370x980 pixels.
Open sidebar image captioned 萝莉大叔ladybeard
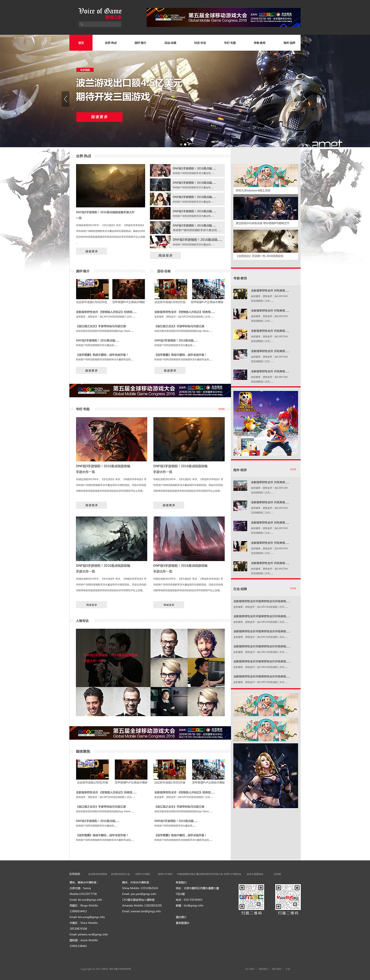click(266, 176)
